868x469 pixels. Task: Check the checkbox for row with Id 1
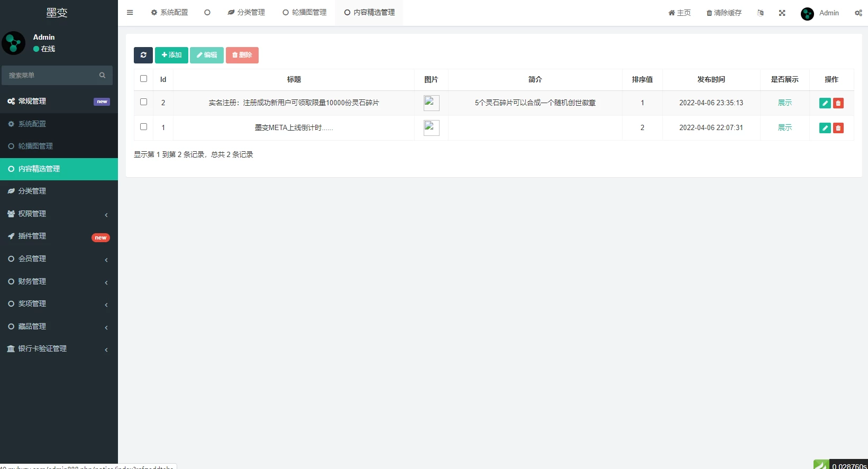coord(143,127)
